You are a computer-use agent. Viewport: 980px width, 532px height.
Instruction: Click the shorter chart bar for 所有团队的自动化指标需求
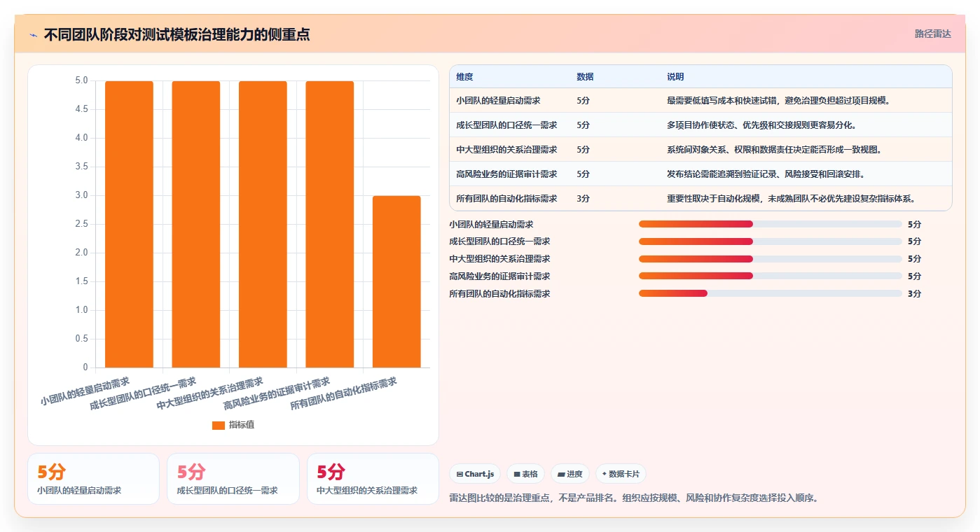pyautogui.click(x=396, y=281)
